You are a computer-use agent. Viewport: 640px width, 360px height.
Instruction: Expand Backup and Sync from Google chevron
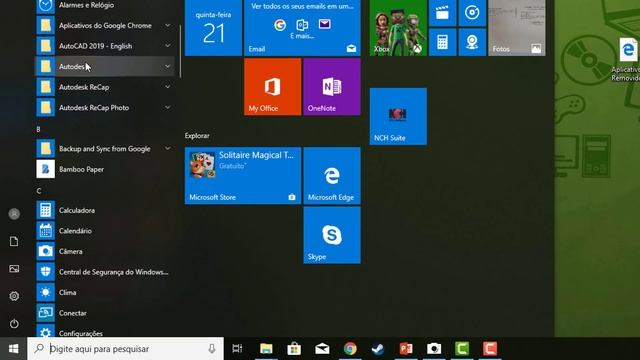click(x=167, y=149)
